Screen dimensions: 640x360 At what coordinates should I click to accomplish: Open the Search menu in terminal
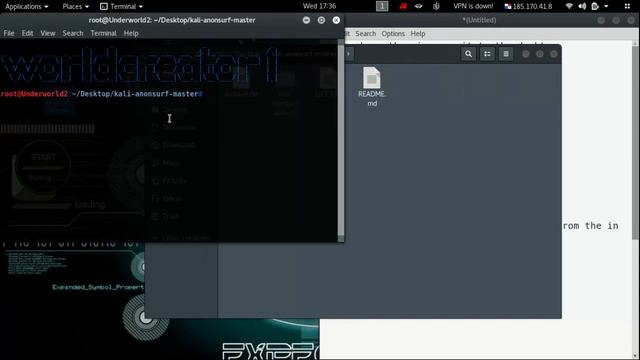coord(73,33)
